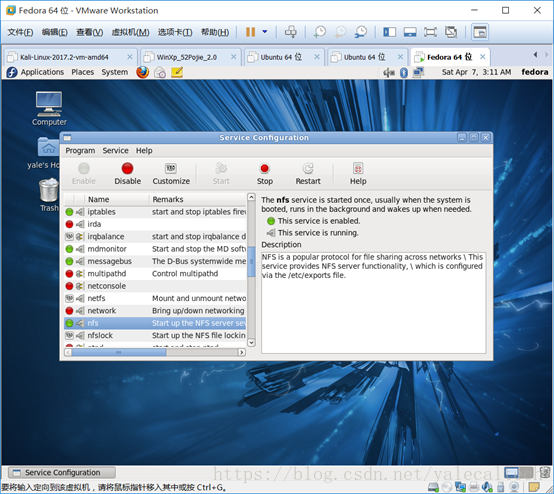
Task: Click the volume icon in Fedora panel
Action: pyautogui.click(x=389, y=72)
